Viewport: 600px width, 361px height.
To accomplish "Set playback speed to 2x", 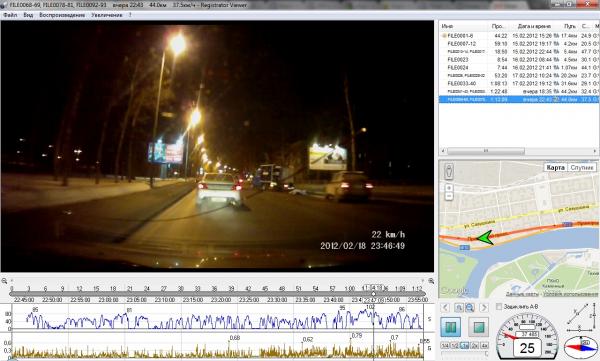I will point(474,345).
